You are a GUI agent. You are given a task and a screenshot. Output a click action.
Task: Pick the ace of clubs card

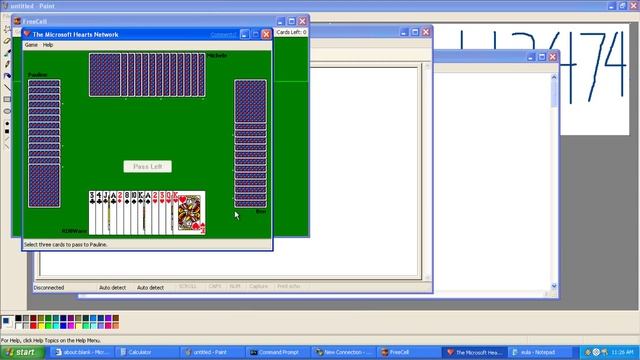click(x=113, y=213)
